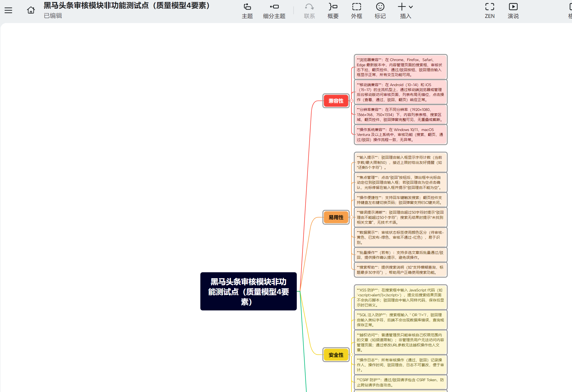The image size is (572, 392).
Task: Click the document title text
Action: coord(127,5)
